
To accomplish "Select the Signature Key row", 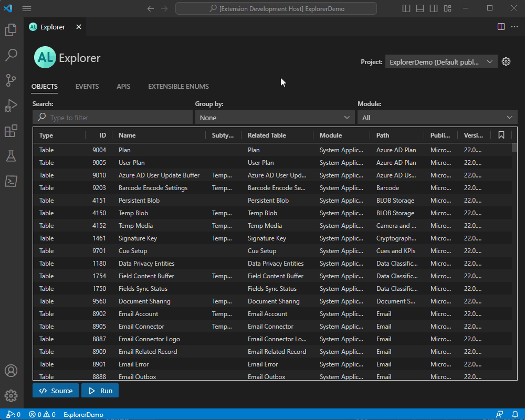I will pos(272,238).
